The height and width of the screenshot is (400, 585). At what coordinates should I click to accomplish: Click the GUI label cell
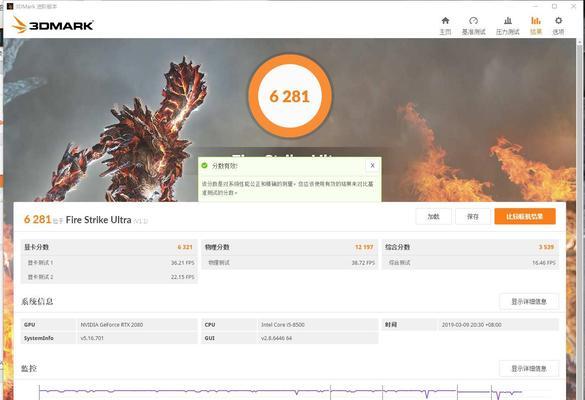(229, 338)
